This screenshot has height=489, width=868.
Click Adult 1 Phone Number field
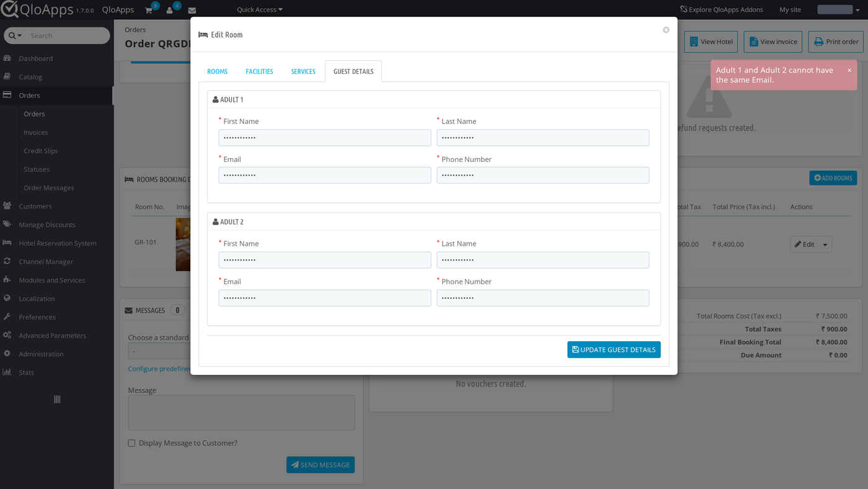click(543, 175)
